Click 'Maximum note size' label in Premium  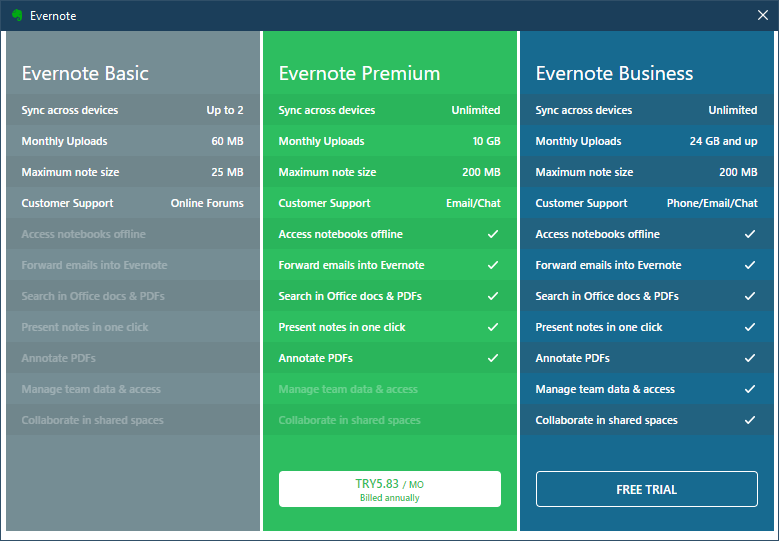tap(327, 172)
